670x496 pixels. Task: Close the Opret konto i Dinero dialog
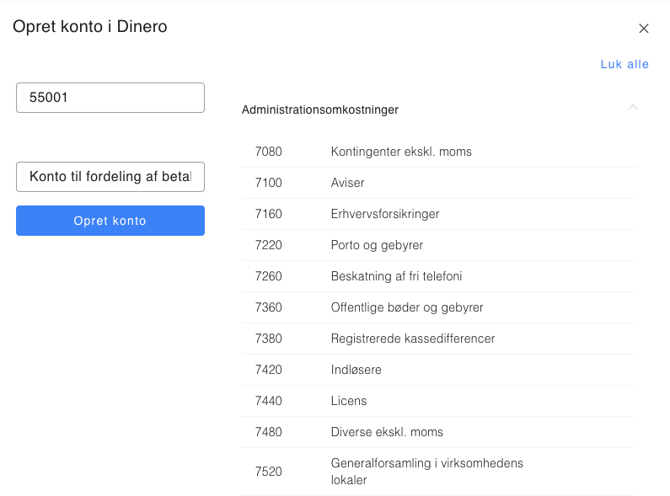[x=644, y=29]
